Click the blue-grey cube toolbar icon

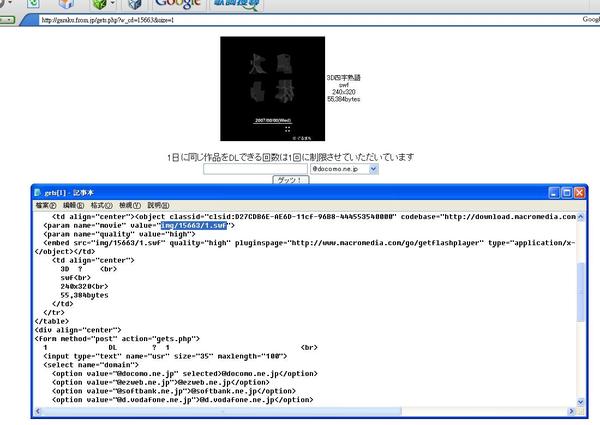pos(135,4)
